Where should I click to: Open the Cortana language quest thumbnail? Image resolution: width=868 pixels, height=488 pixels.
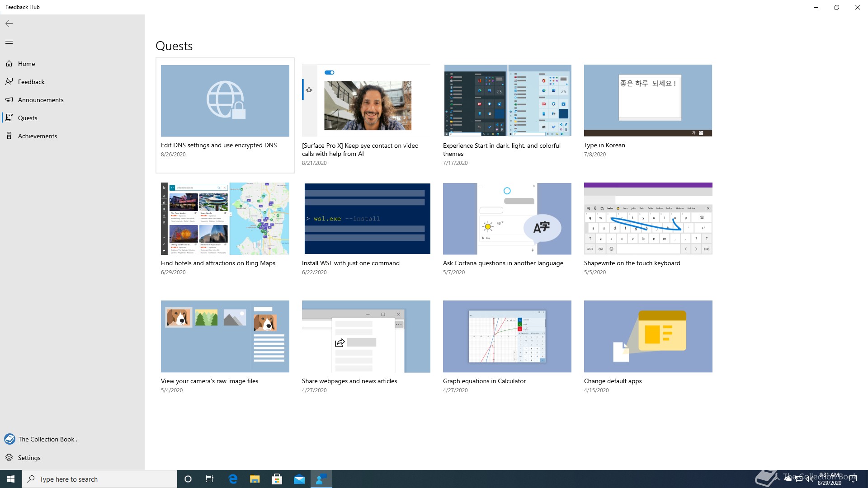click(507, 219)
